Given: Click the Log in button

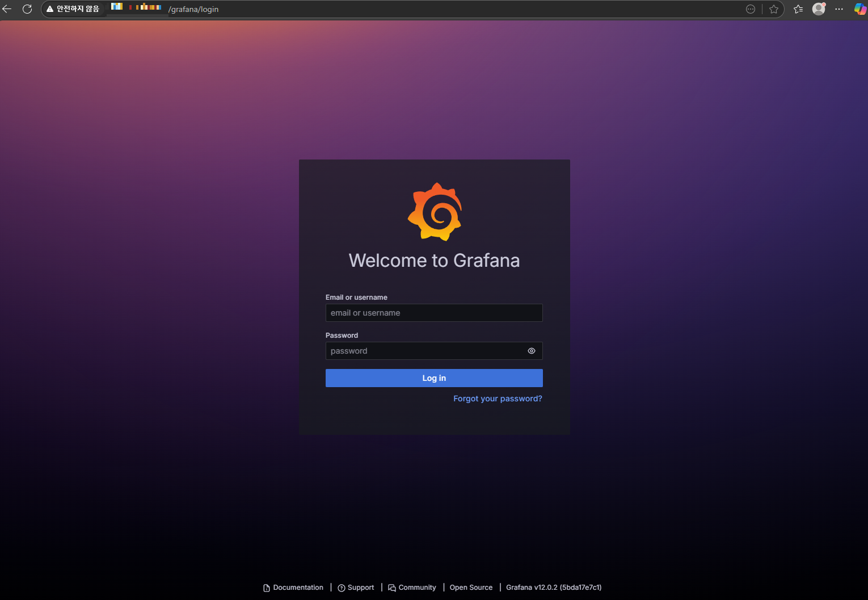Looking at the screenshot, I should click(434, 378).
